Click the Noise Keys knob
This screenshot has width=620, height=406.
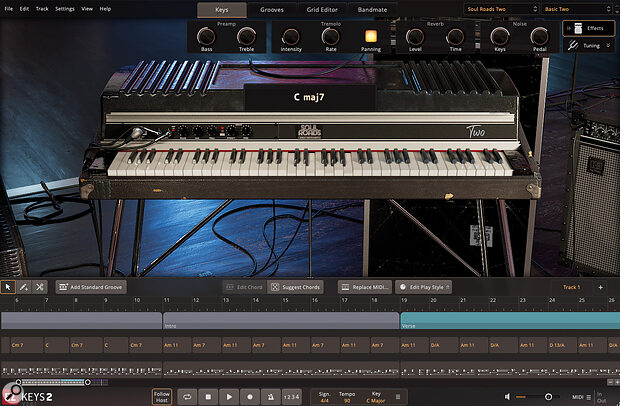click(x=500, y=36)
